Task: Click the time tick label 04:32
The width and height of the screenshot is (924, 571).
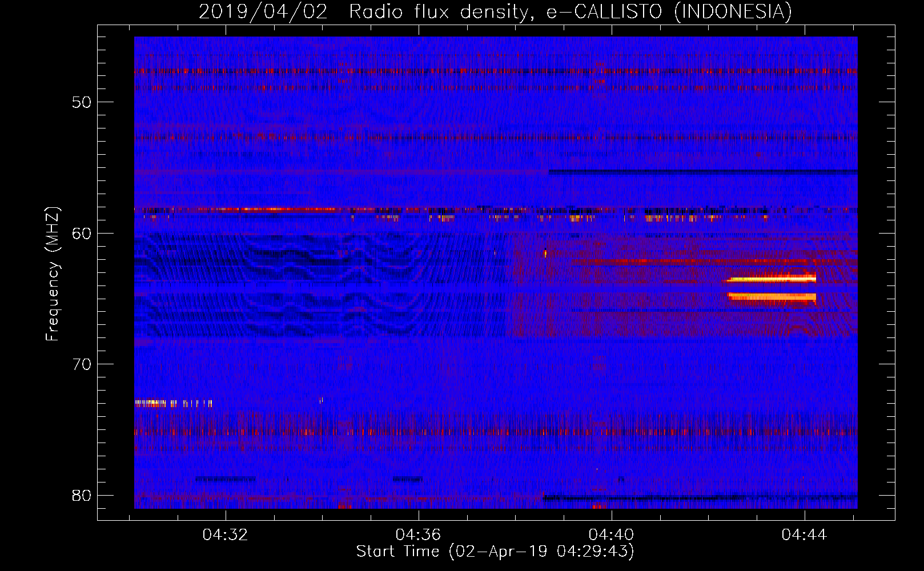Action: 225,535
